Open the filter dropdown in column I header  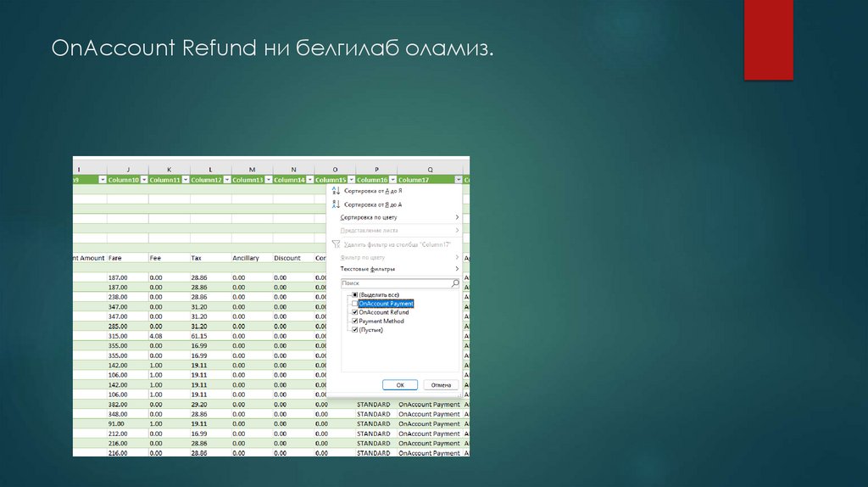click(103, 180)
